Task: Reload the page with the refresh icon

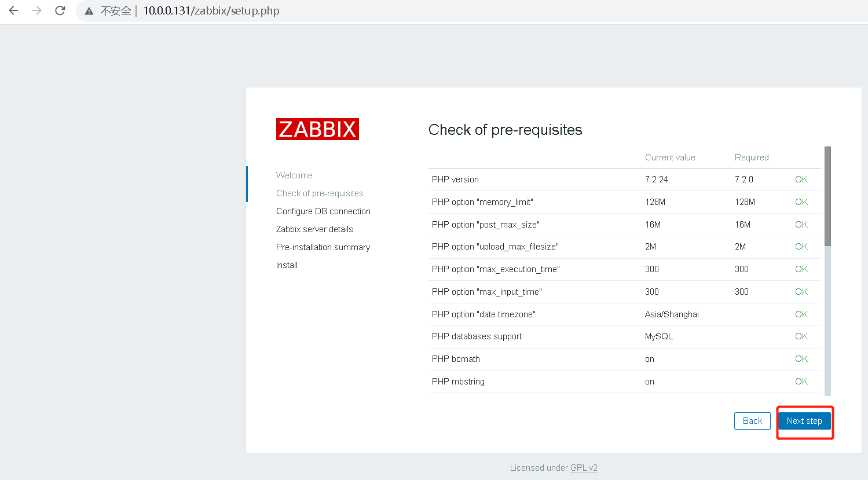Action: [60, 10]
